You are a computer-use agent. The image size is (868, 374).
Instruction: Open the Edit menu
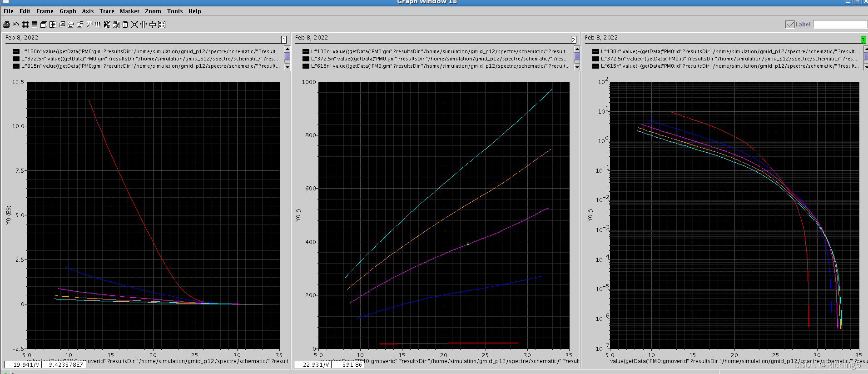(25, 11)
